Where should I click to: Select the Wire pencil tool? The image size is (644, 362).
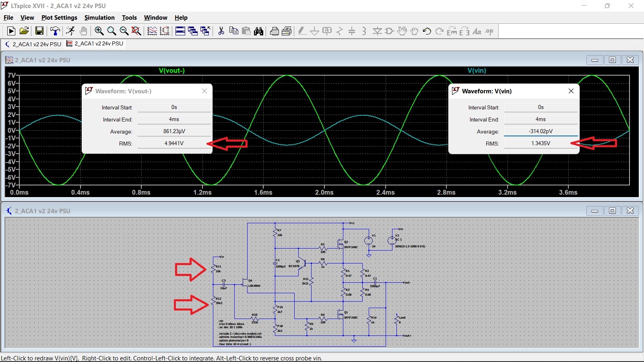tap(302, 31)
